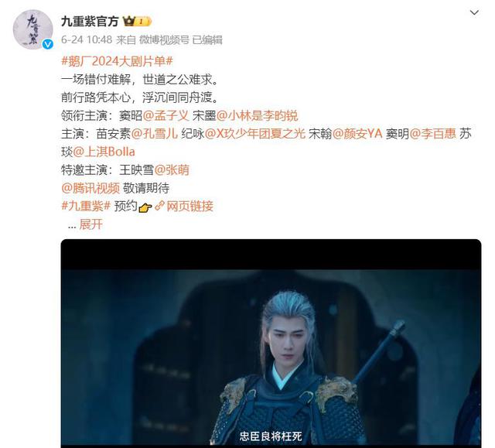The width and height of the screenshot is (495, 448).
Task: Open the @张萌 mention
Action: tap(172, 170)
